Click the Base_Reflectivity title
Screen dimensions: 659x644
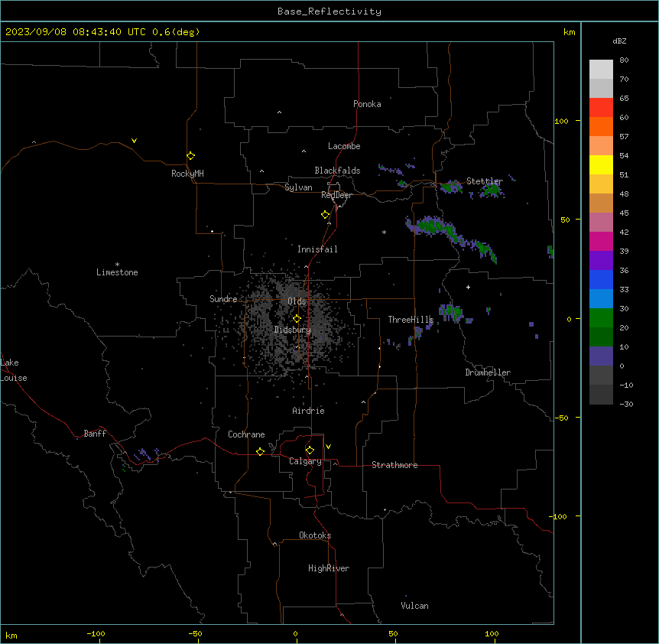[x=329, y=11]
